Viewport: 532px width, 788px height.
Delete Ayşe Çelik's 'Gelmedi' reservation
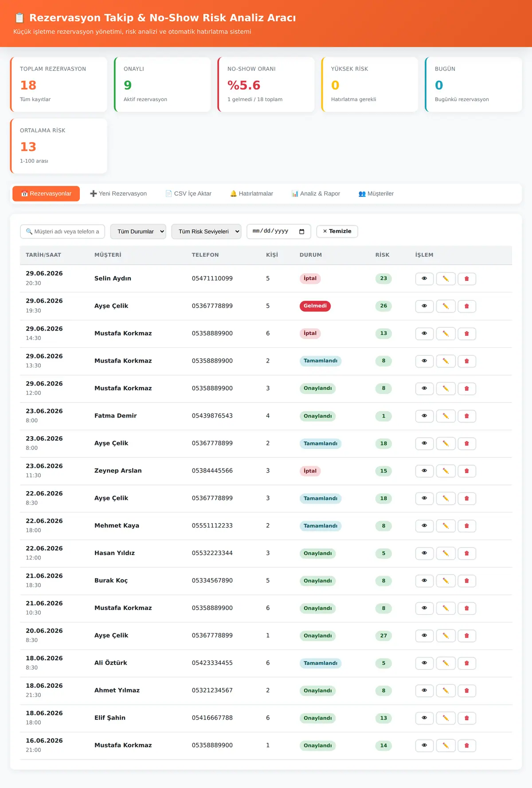[467, 306]
